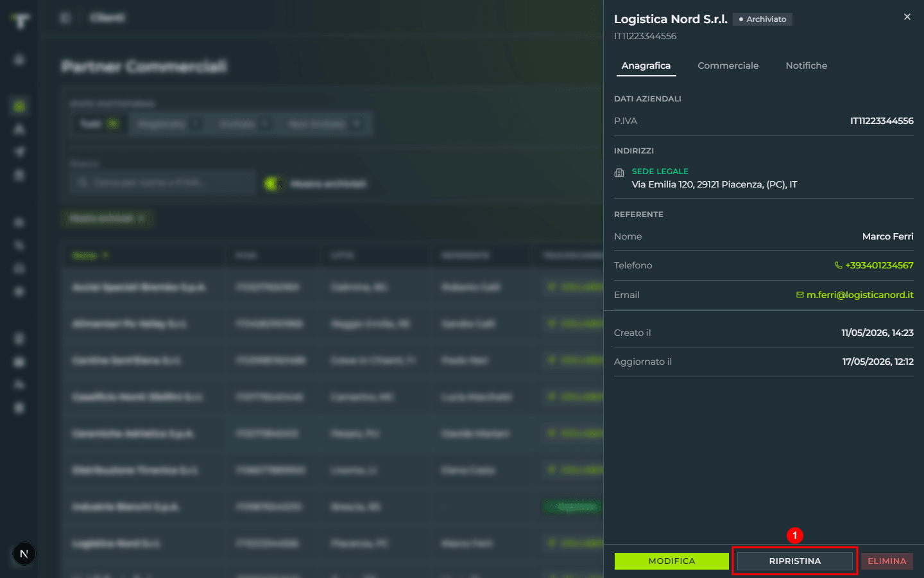Go to the Notifiche tab
Viewport: 924px width, 578px height.
click(x=807, y=66)
